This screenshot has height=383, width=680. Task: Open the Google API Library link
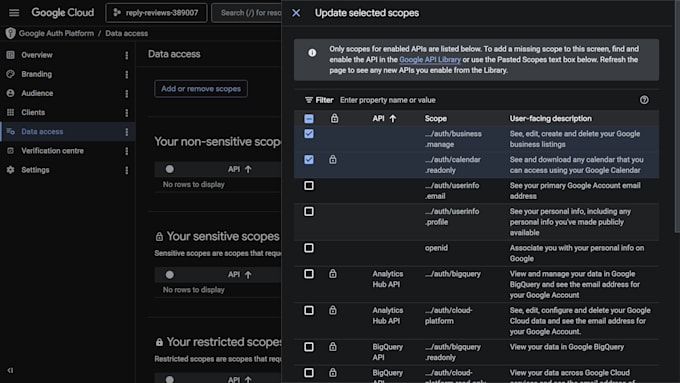point(430,59)
